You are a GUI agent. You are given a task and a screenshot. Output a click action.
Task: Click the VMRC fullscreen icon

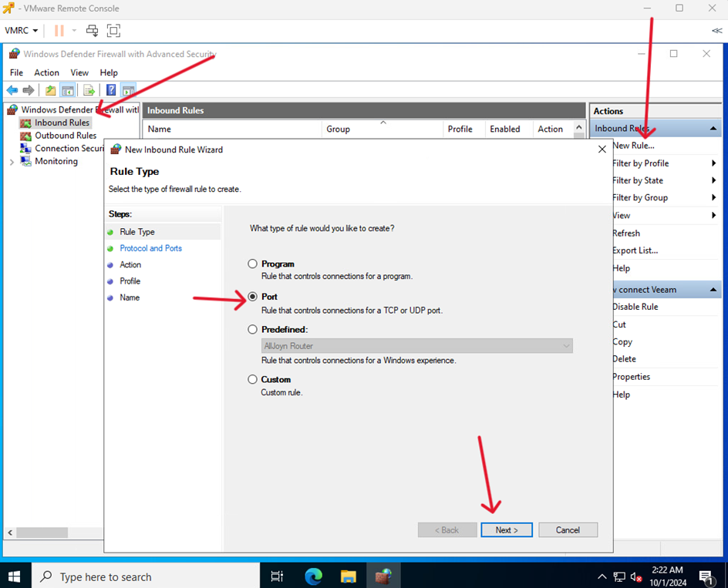(x=113, y=31)
